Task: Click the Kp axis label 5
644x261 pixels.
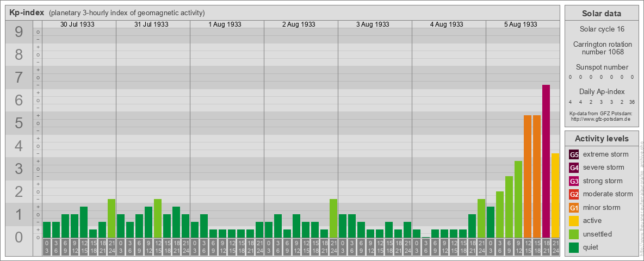Action: click(18, 123)
